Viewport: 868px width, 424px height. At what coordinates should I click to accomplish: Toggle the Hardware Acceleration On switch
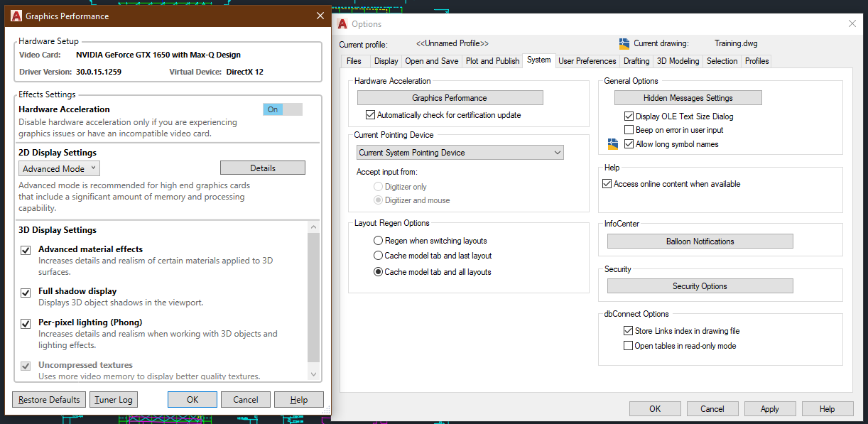(x=283, y=109)
